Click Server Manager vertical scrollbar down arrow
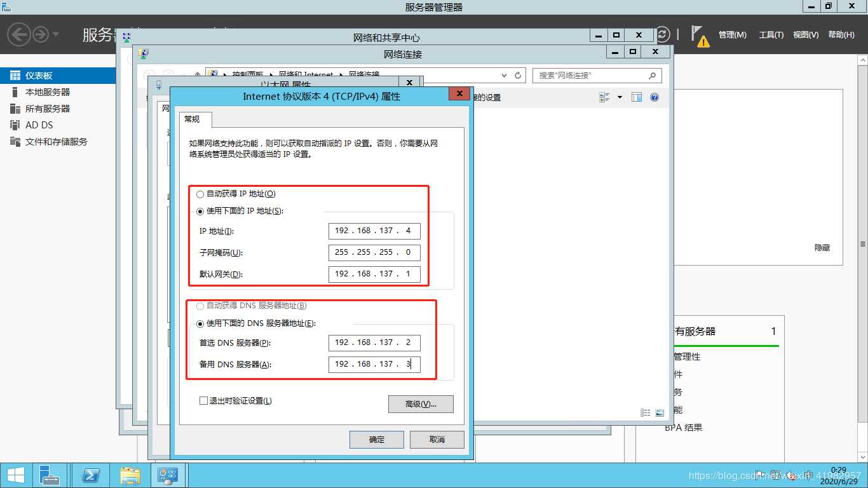868x488 pixels. [863, 457]
